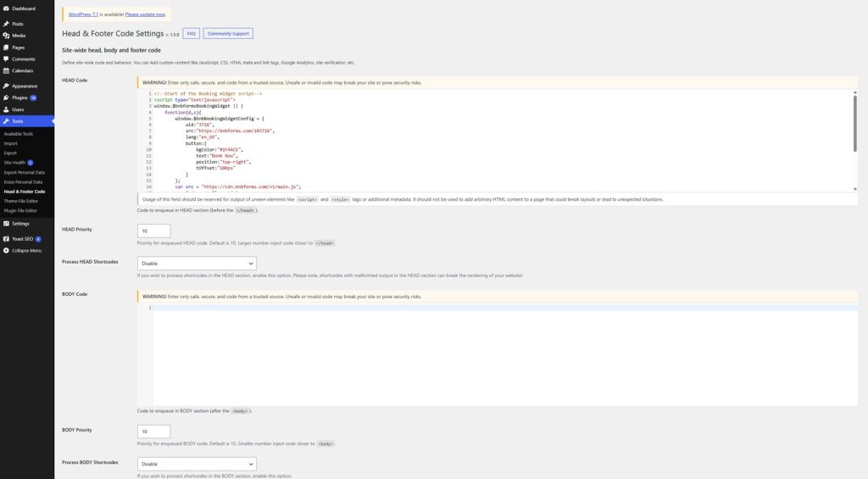Open Head & Footer Code submenu item
Image resolution: width=868 pixels, height=479 pixels.
[x=25, y=192]
